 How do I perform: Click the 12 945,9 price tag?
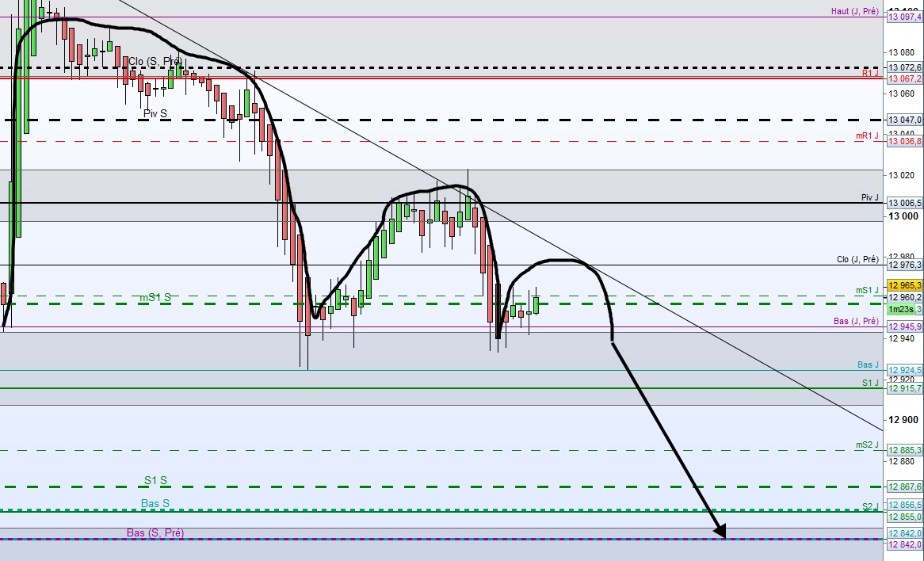tap(904, 326)
